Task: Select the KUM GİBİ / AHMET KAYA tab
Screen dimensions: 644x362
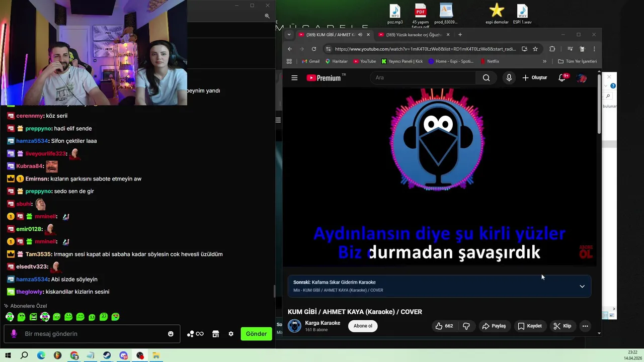Action: tap(330, 35)
